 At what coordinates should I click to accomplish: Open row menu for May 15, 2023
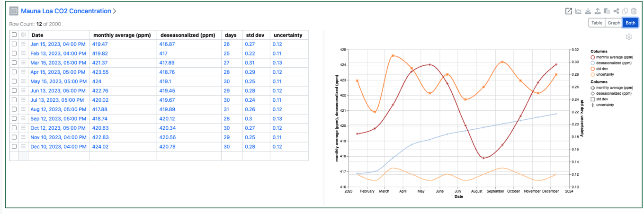(23, 81)
